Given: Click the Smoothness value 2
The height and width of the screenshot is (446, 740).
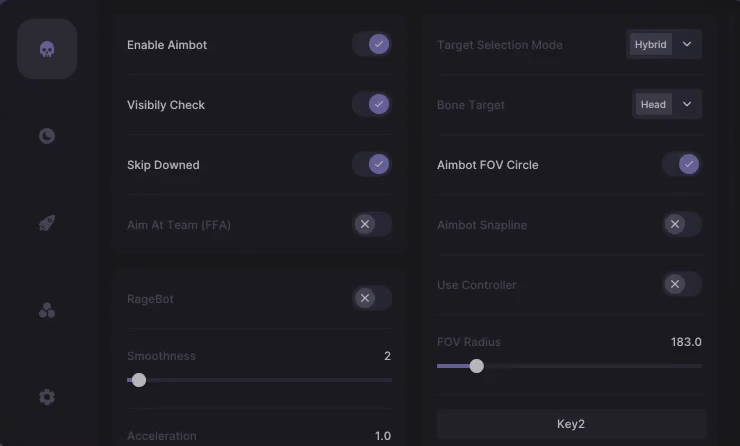Looking at the screenshot, I should pos(387,356).
